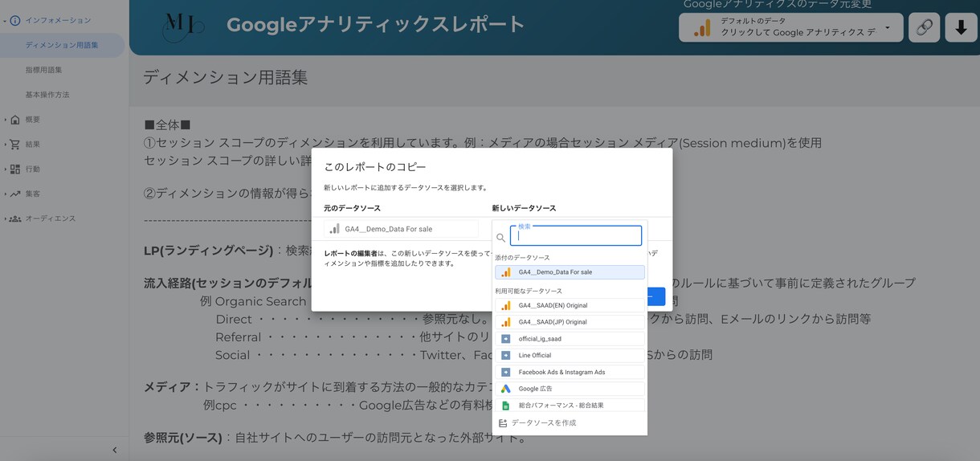Click the 添付のデータソース label
Screen dimensions: 980x461
tap(522, 258)
